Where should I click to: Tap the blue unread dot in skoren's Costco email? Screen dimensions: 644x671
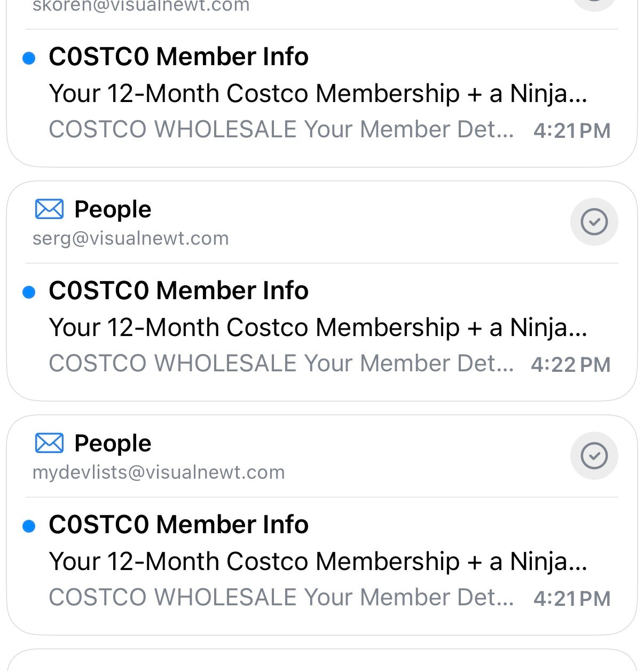pyautogui.click(x=29, y=58)
